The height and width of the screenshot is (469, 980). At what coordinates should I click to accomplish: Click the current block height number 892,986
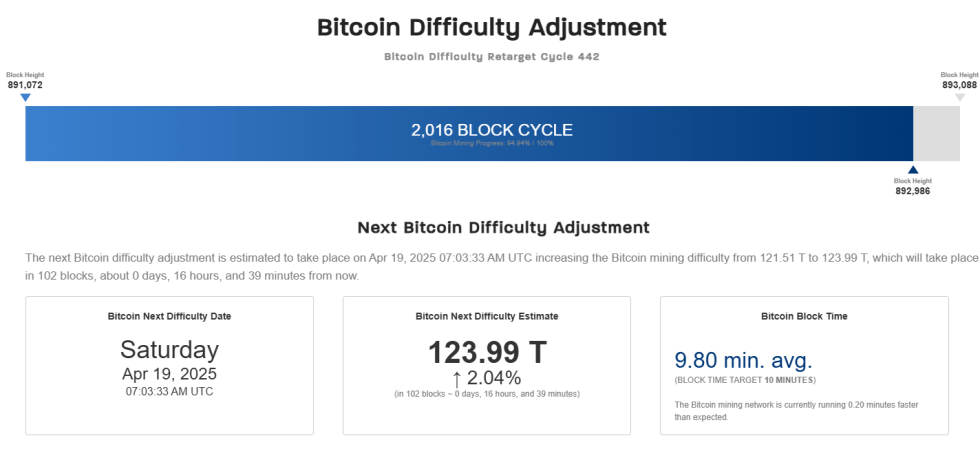point(913,190)
